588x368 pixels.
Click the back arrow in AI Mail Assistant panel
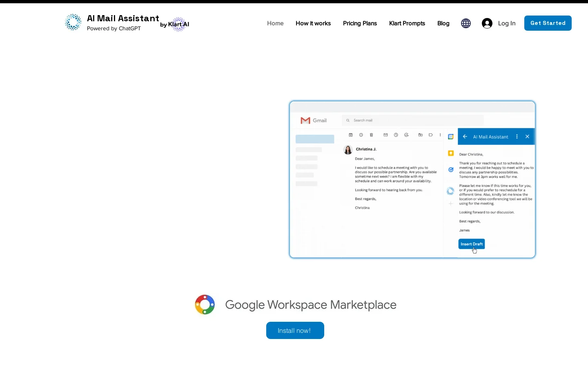pyautogui.click(x=465, y=137)
